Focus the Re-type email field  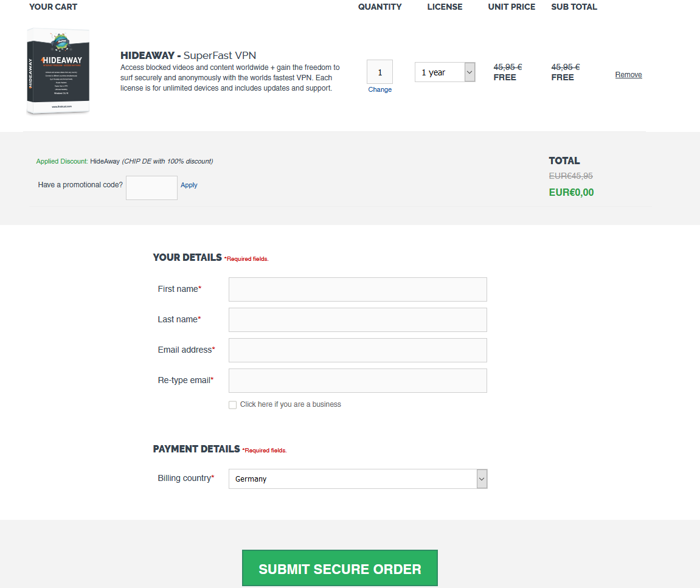(x=358, y=381)
